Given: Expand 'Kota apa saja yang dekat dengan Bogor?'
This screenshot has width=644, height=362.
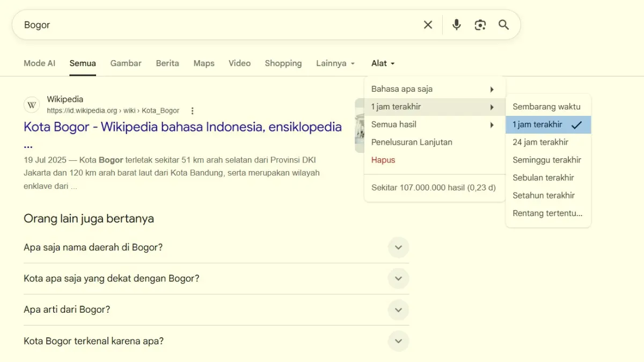Looking at the screenshot, I should pyautogui.click(x=216, y=279).
